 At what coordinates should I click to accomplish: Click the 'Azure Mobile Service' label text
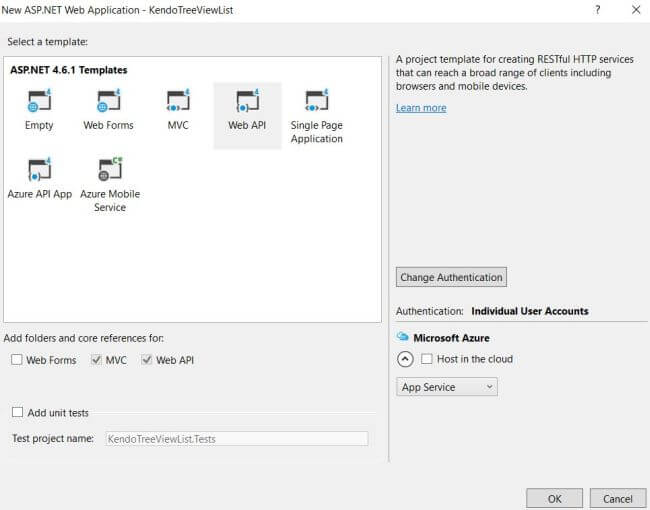click(110, 201)
